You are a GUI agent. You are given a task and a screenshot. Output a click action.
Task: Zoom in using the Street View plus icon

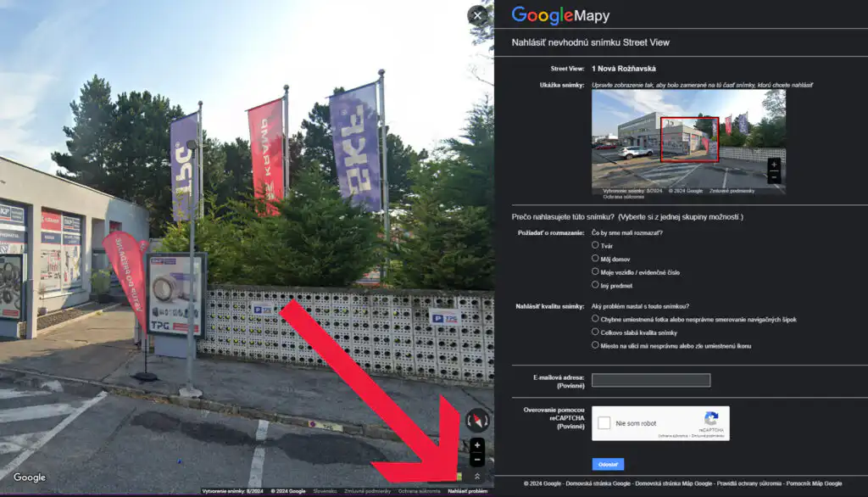[477, 444]
